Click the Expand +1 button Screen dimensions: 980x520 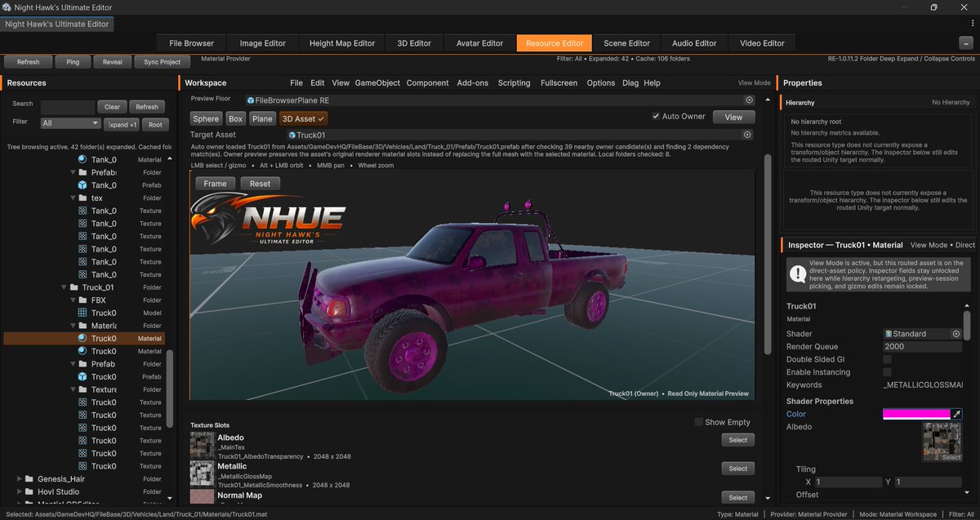click(122, 124)
